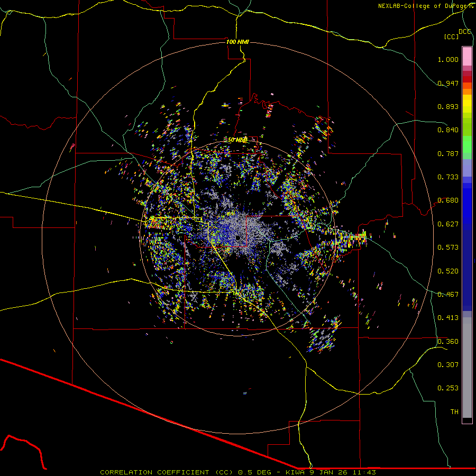Image resolution: width=476 pixels, height=476 pixels.
Task: Select the 0.467 scale value
Action: 448,295
